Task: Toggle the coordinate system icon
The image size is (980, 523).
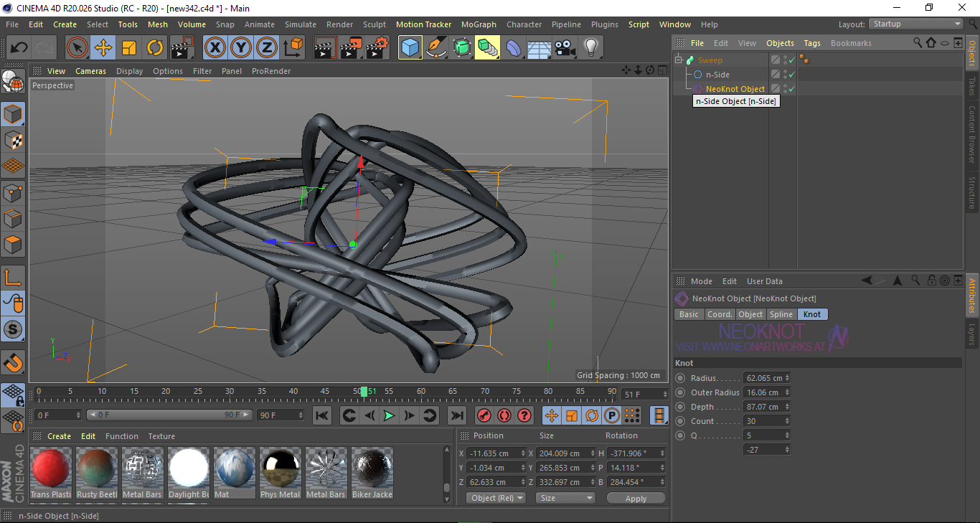Action: (x=293, y=48)
